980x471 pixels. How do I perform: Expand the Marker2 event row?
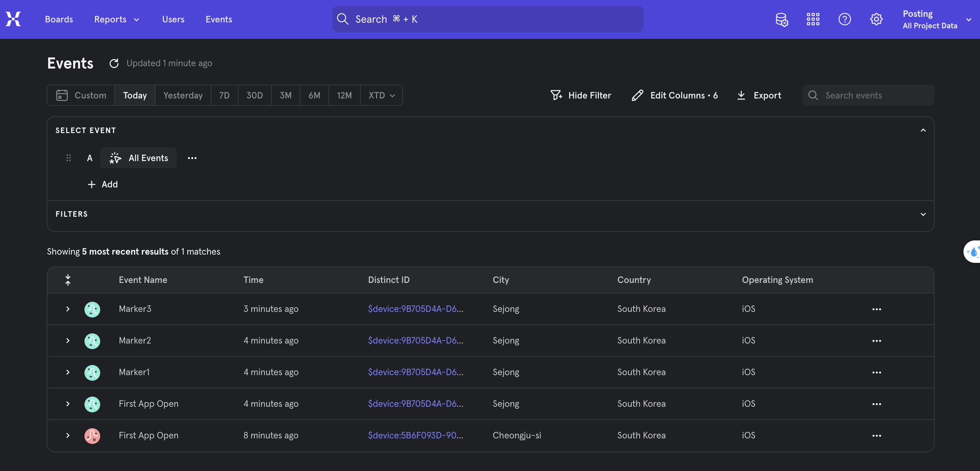(68, 341)
